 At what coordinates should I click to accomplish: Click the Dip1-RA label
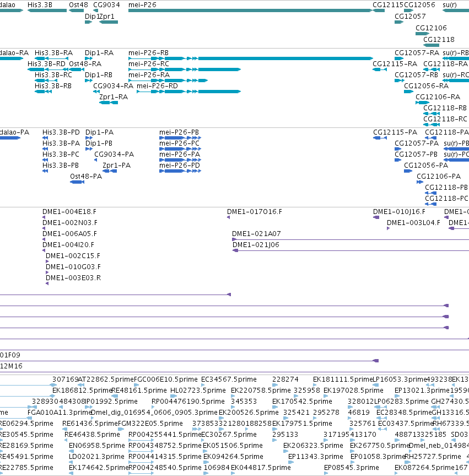click(x=99, y=53)
